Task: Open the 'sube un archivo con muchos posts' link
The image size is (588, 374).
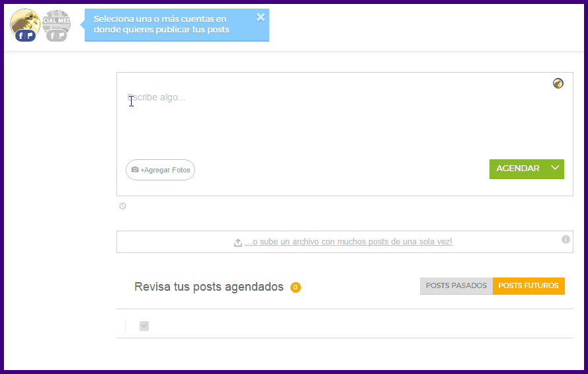Action: coord(349,242)
